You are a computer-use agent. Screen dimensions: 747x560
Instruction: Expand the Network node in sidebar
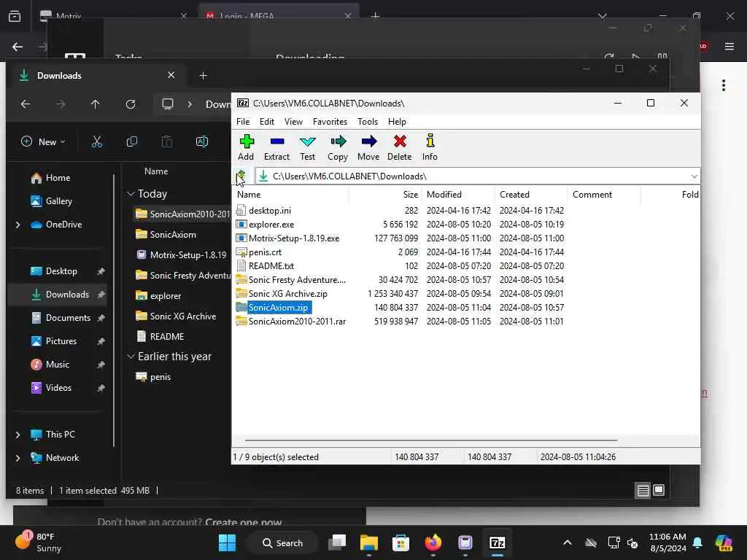point(18,458)
